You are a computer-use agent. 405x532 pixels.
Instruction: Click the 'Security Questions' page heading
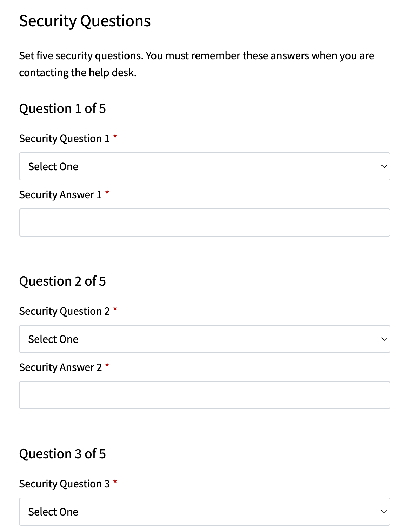pyautogui.click(x=85, y=21)
